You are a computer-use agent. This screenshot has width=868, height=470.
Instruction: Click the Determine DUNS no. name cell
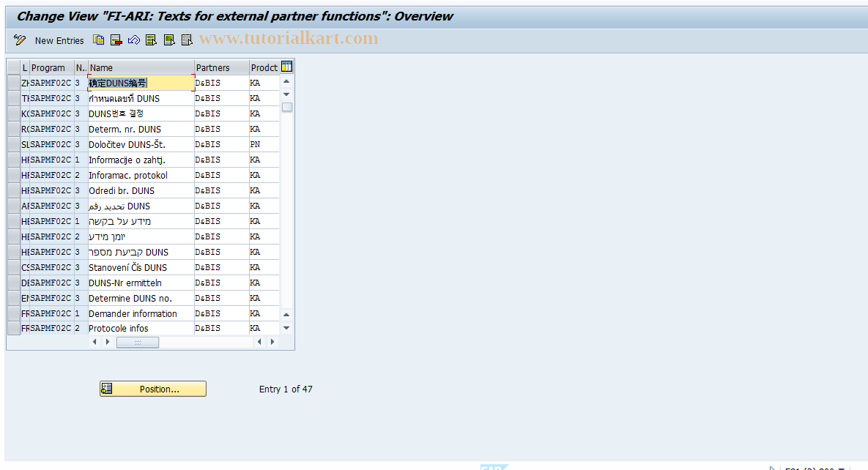(141, 298)
